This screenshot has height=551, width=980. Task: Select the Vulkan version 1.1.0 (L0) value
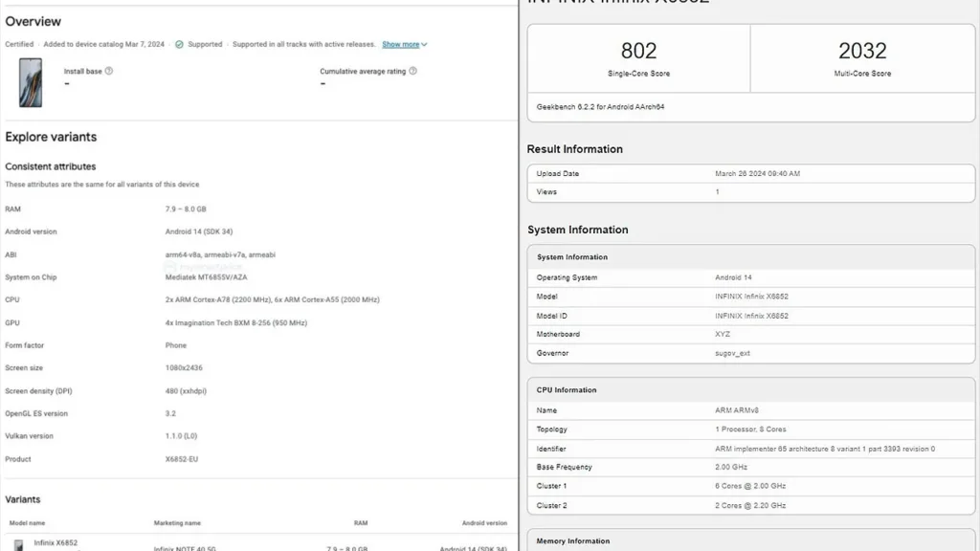181,436
